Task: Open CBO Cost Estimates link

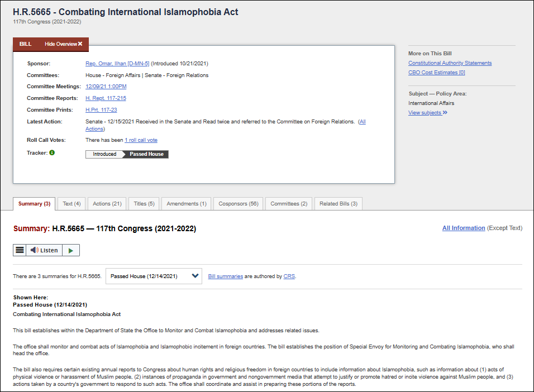Action: 436,73
